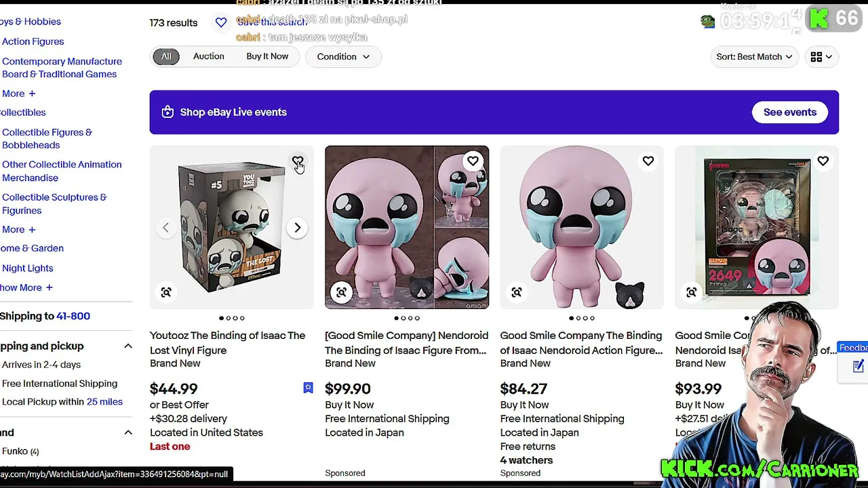Find similar items for Youtooz The Lost
This screenshot has width=868, height=488.
[x=166, y=292]
